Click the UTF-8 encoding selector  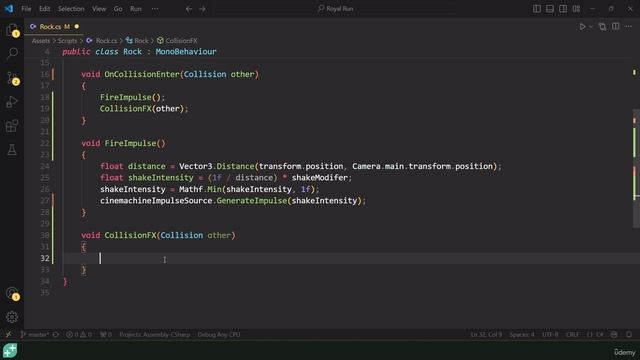[x=550, y=335]
